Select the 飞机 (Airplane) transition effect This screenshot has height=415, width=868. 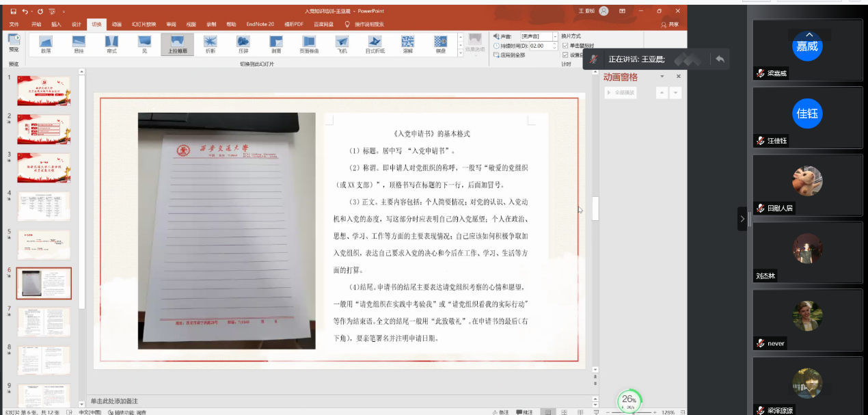pyautogui.click(x=342, y=43)
